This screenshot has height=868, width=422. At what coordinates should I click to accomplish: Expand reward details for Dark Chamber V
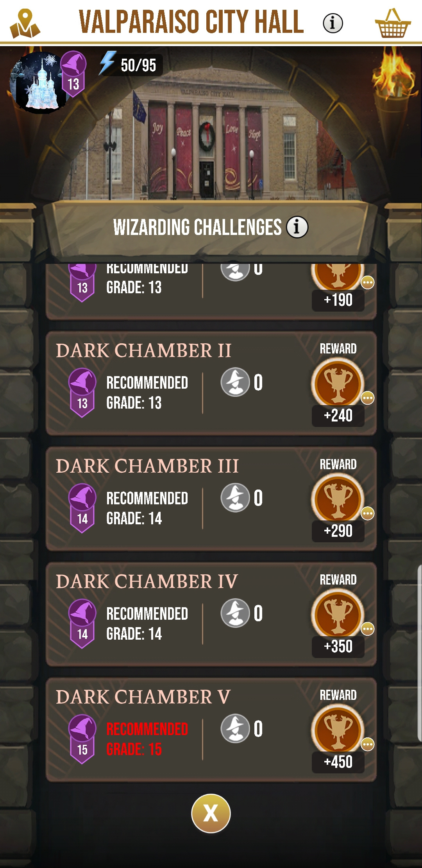(x=367, y=744)
